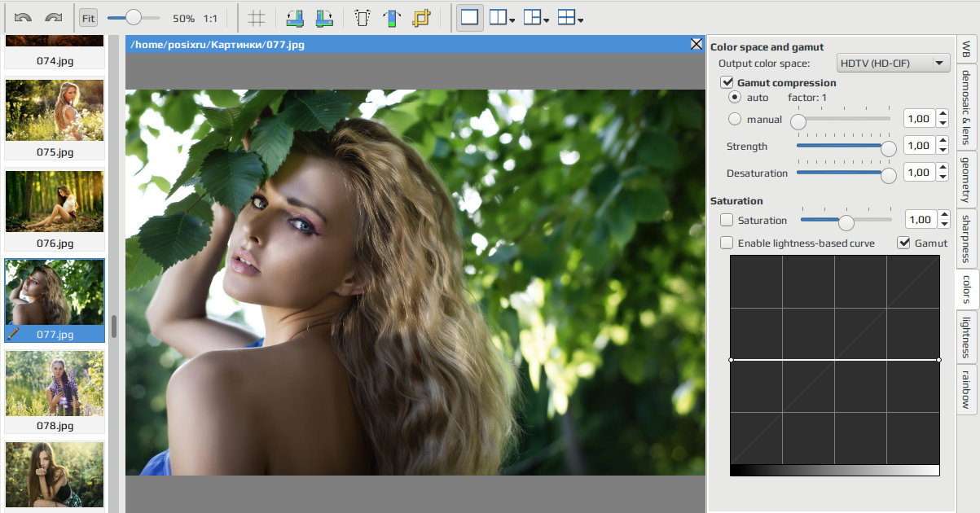Click the Desaturation value field
Image resolution: width=980 pixels, height=513 pixels.
(920, 173)
